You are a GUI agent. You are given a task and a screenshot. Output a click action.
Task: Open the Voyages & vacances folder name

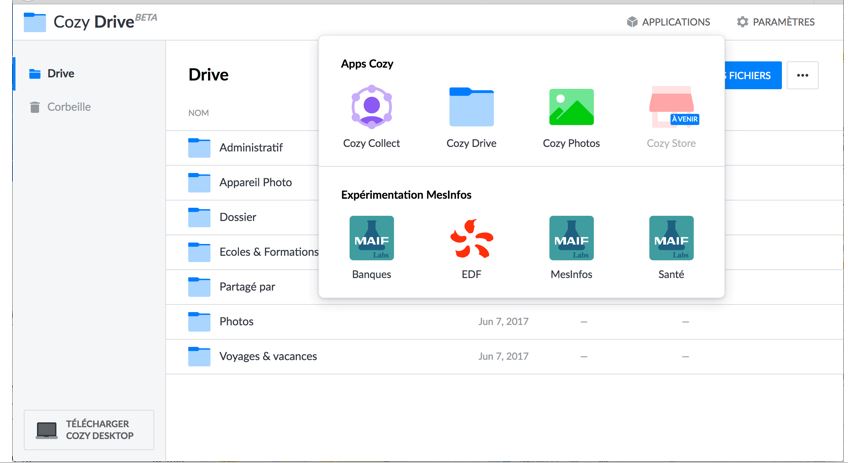click(268, 356)
